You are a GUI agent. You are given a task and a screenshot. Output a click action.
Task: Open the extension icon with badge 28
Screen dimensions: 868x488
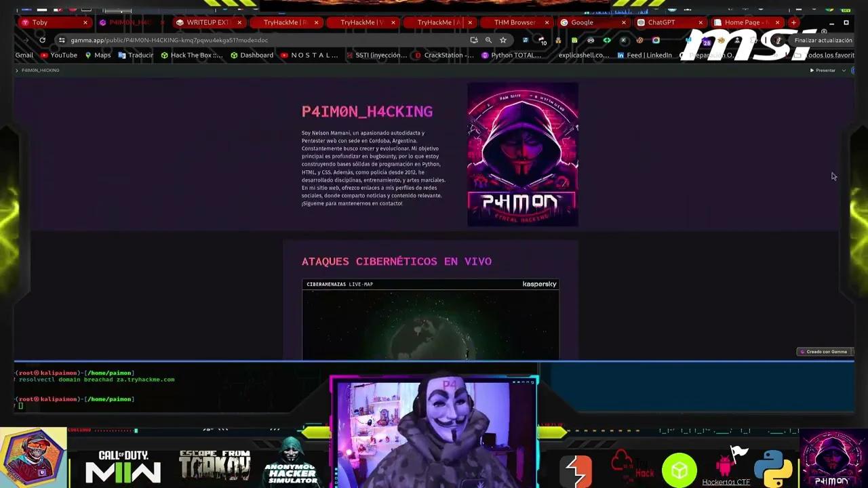705,41
